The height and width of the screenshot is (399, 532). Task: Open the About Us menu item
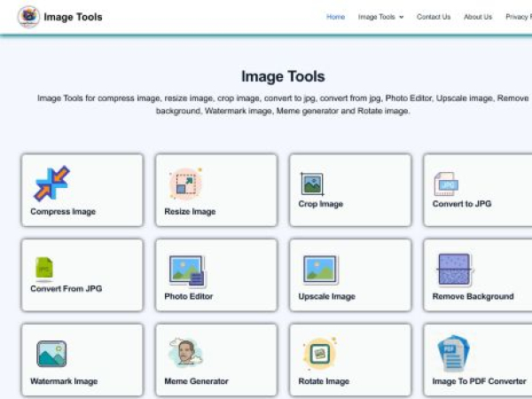[478, 17]
